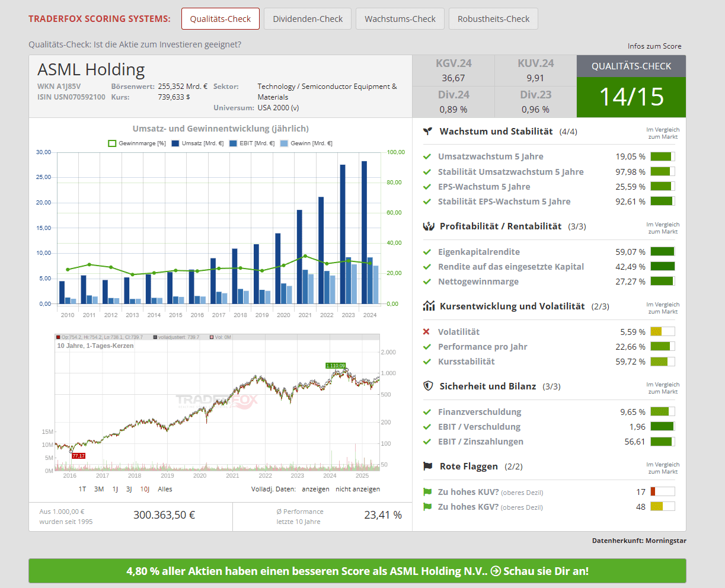This screenshot has height=588, width=725.
Task: Choose nicht anzeigen for Volladj. Daten
Action: point(357,490)
